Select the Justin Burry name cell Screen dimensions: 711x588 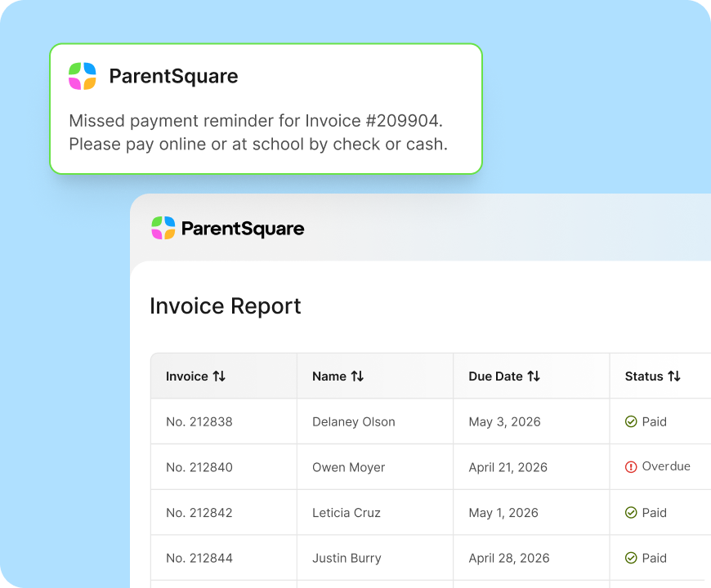375,558
